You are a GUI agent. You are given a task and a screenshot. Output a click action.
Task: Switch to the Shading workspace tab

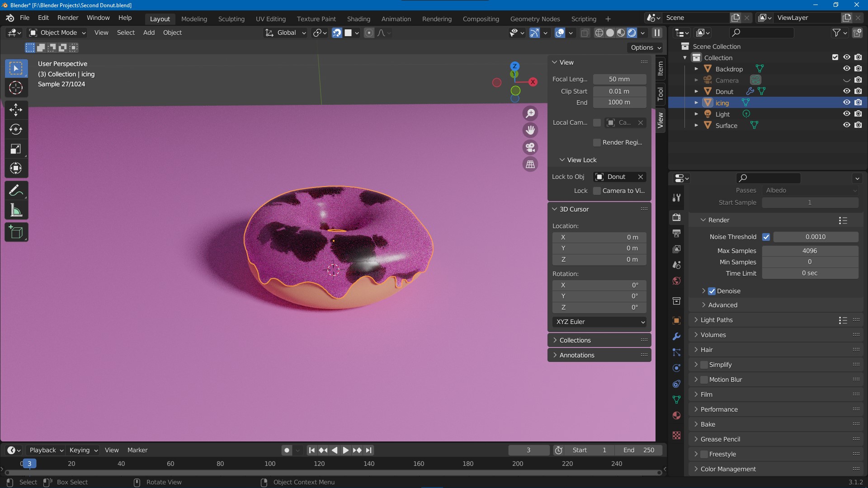click(x=358, y=19)
